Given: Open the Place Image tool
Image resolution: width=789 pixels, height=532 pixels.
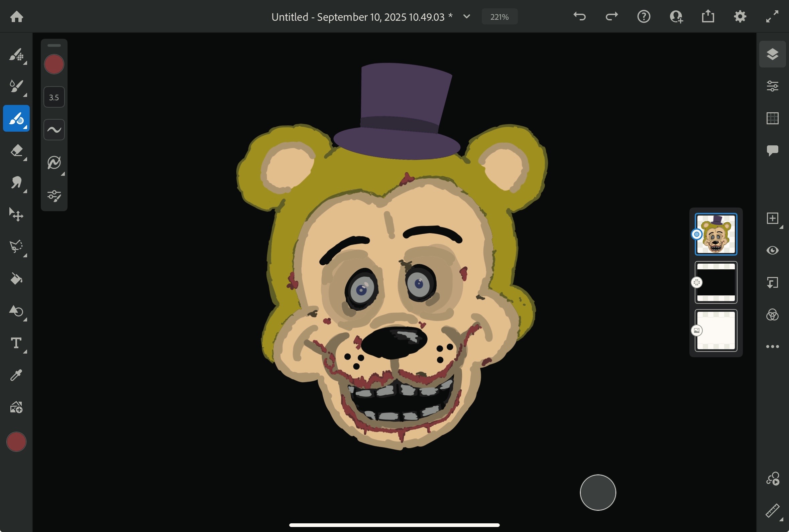Looking at the screenshot, I should [16, 407].
